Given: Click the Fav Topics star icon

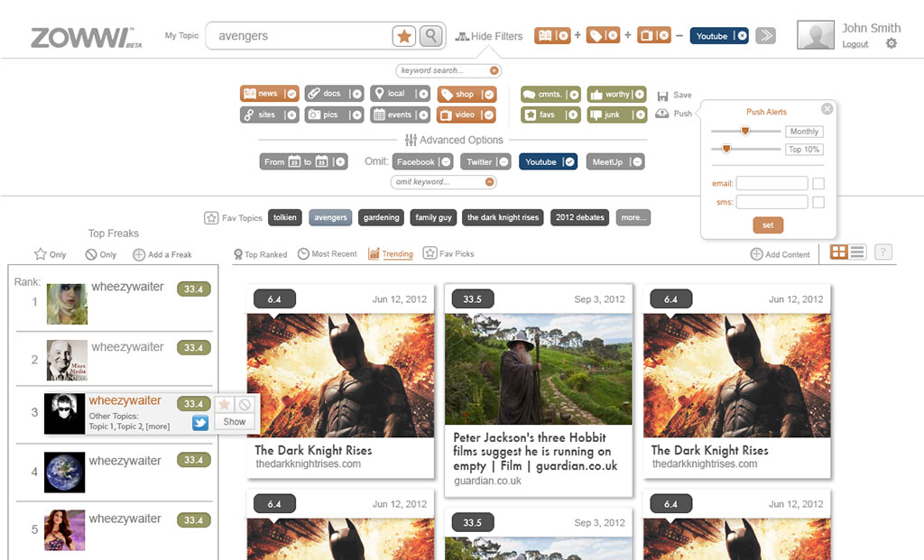Looking at the screenshot, I should 211,218.
